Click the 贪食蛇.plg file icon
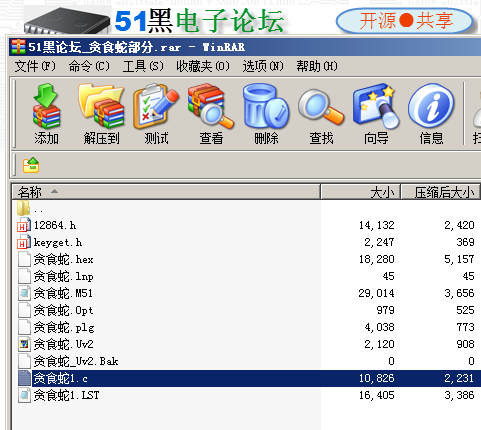The width and height of the screenshot is (481, 430). pyautogui.click(x=24, y=327)
